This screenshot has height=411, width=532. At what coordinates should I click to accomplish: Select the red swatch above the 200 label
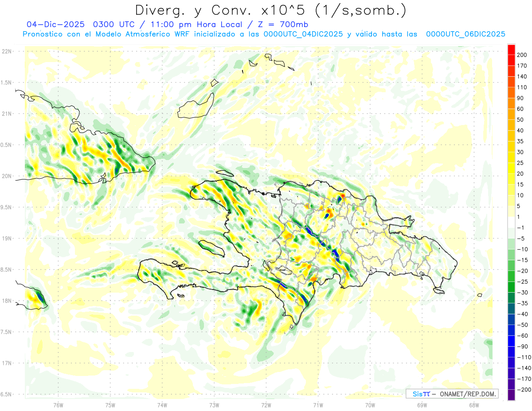coord(511,50)
